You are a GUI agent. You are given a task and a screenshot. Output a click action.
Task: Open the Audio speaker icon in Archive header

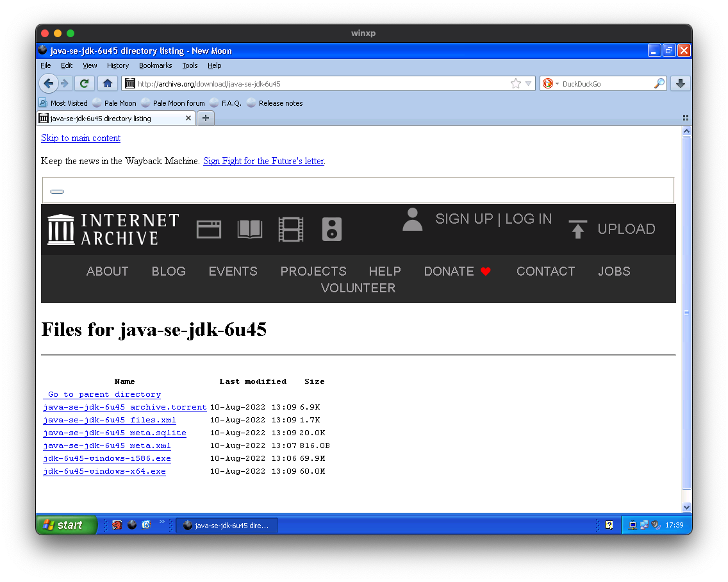(x=331, y=229)
